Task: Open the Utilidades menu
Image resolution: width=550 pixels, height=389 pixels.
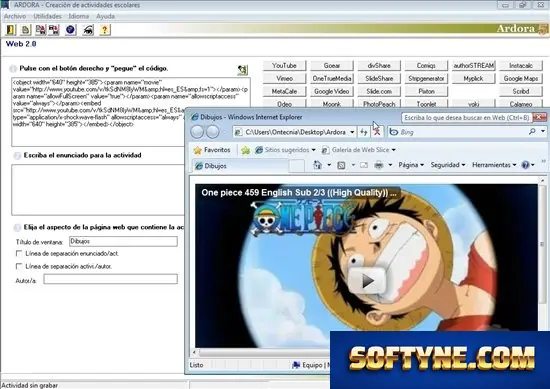Action: coord(47,16)
